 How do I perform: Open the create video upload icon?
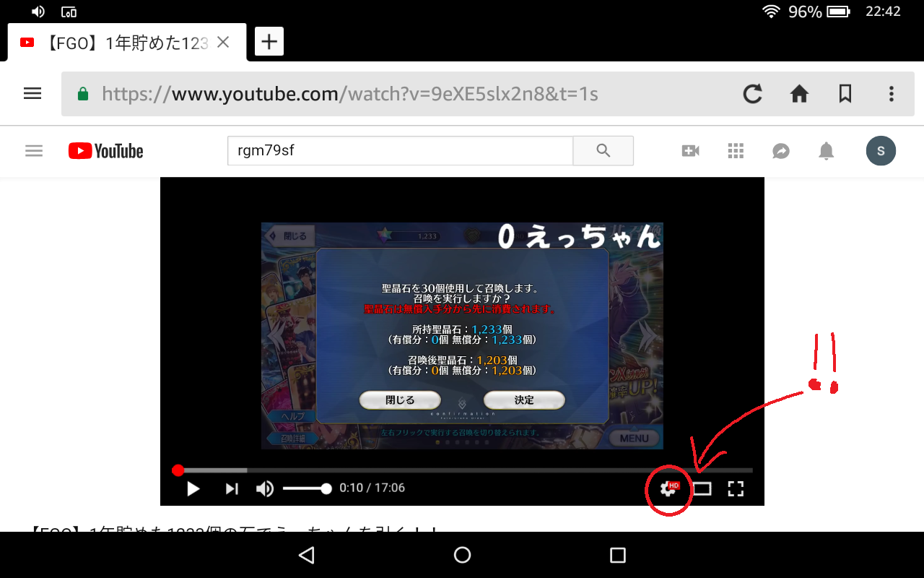click(x=690, y=151)
